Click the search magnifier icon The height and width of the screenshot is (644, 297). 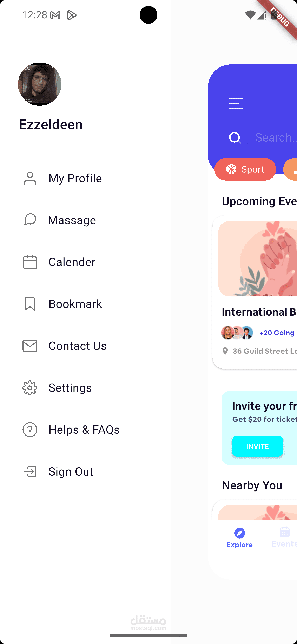235,137
